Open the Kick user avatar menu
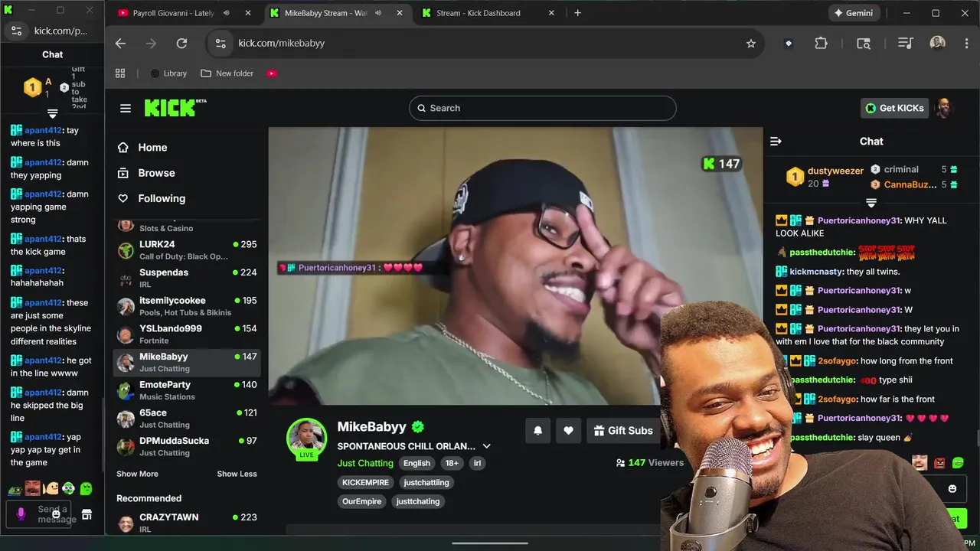 click(x=945, y=108)
